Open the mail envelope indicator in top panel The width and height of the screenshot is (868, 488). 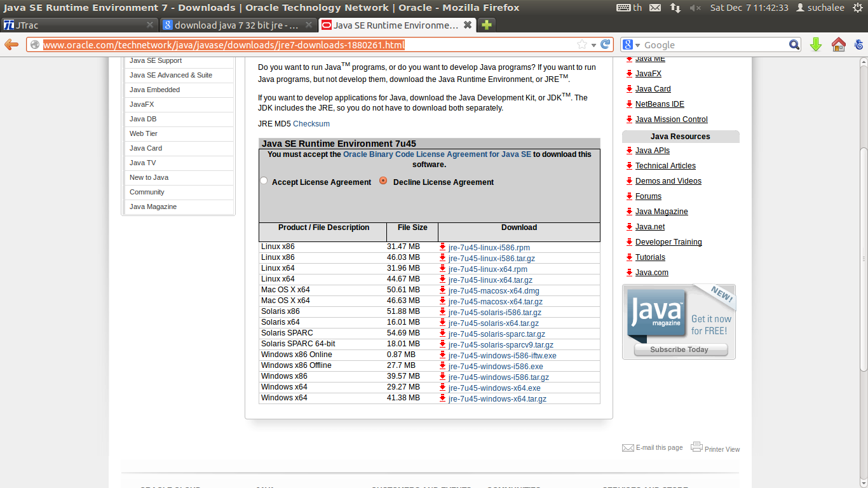(655, 8)
